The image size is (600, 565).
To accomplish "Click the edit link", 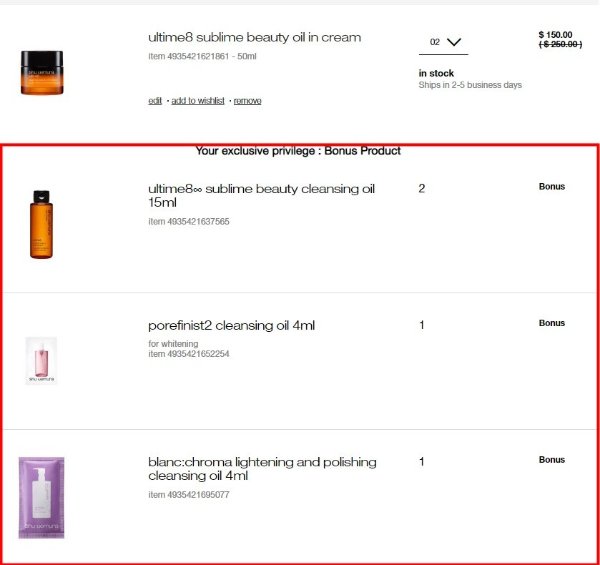I will pos(155,101).
